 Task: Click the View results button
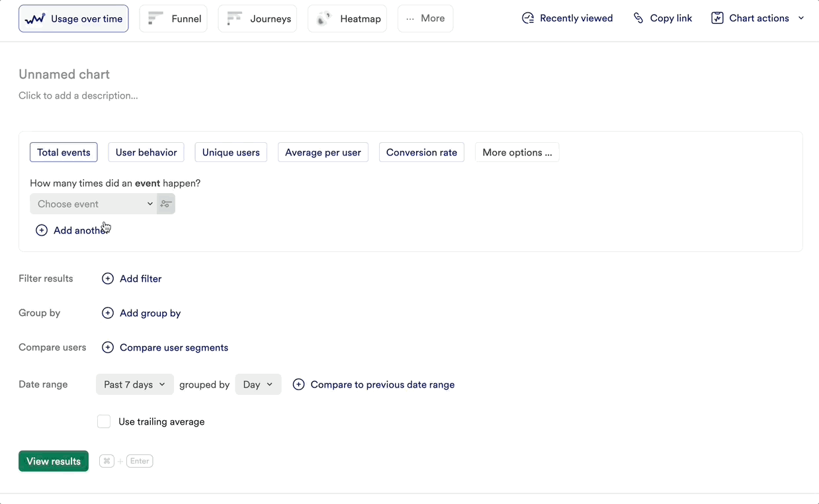53,461
